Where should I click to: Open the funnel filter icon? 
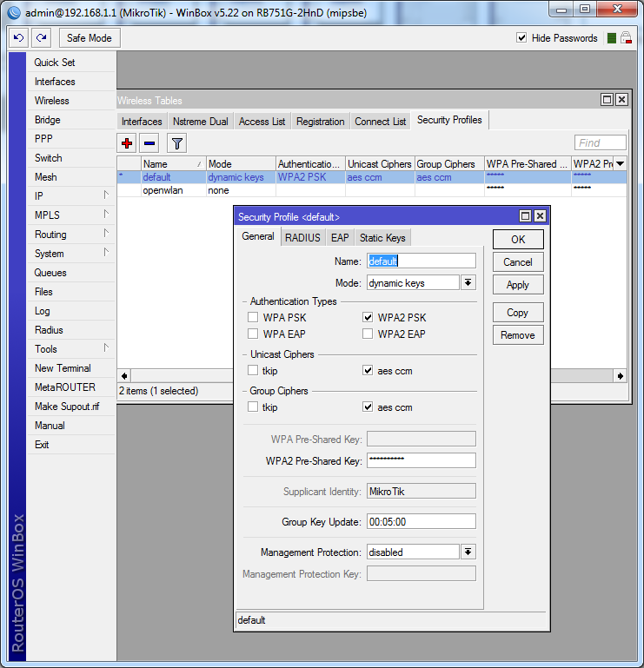177,143
